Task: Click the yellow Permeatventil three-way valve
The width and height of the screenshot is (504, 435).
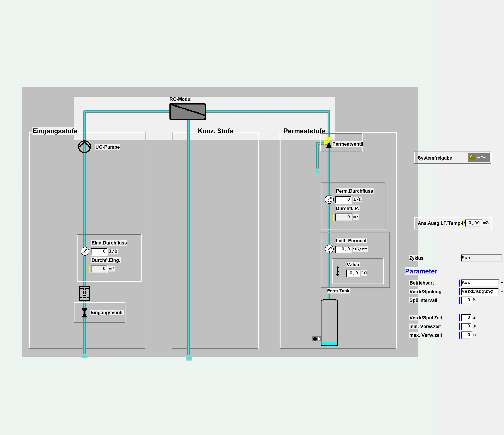Action: pos(328,142)
